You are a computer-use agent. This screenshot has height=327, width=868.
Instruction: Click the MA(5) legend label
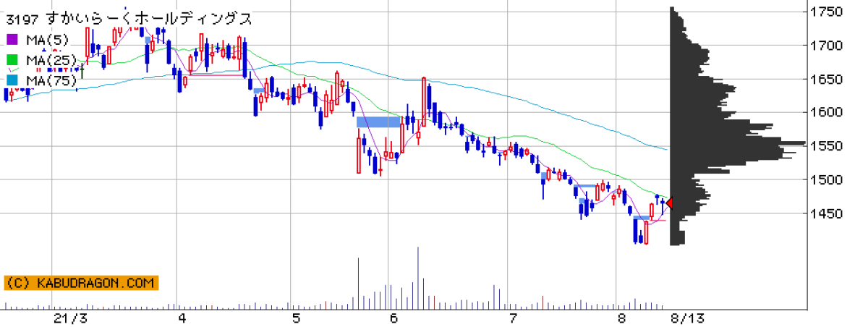click(47, 39)
